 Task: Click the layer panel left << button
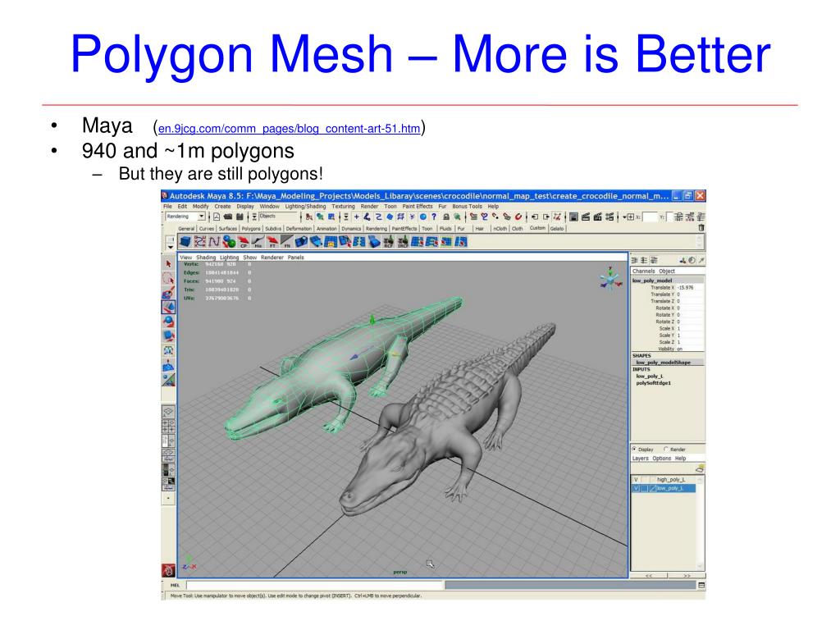tap(649, 576)
